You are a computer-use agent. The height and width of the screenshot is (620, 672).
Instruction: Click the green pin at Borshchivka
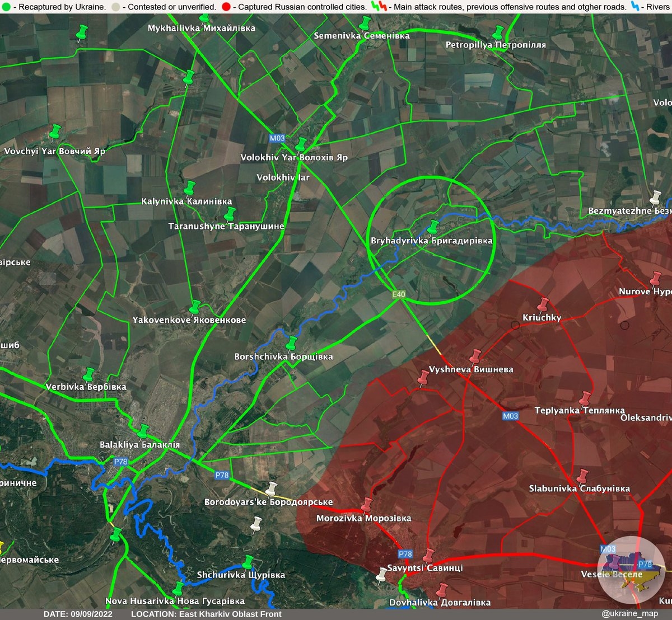[291, 342]
